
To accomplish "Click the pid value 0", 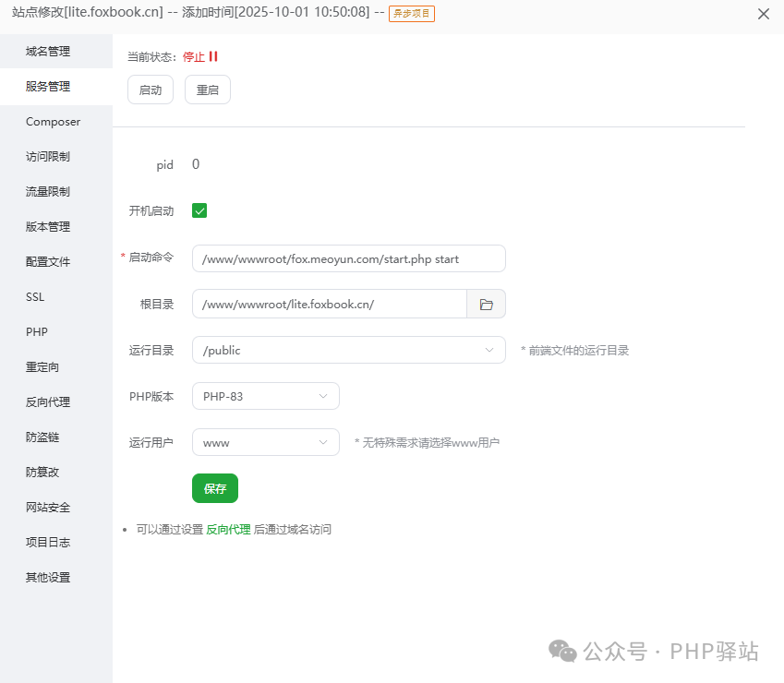I will tap(196, 164).
